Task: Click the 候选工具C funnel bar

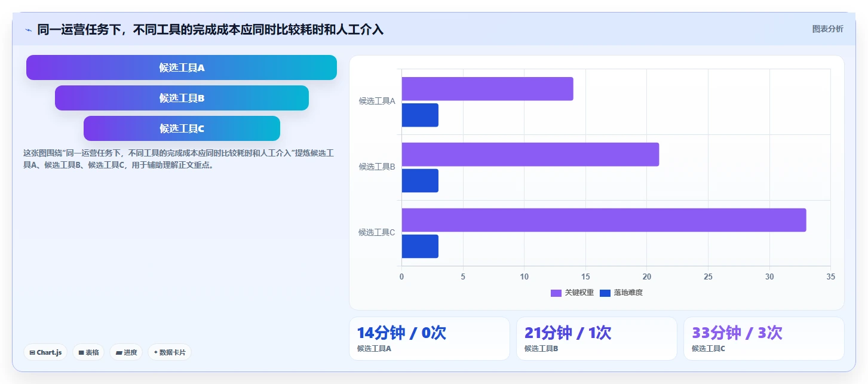Action: pos(182,128)
